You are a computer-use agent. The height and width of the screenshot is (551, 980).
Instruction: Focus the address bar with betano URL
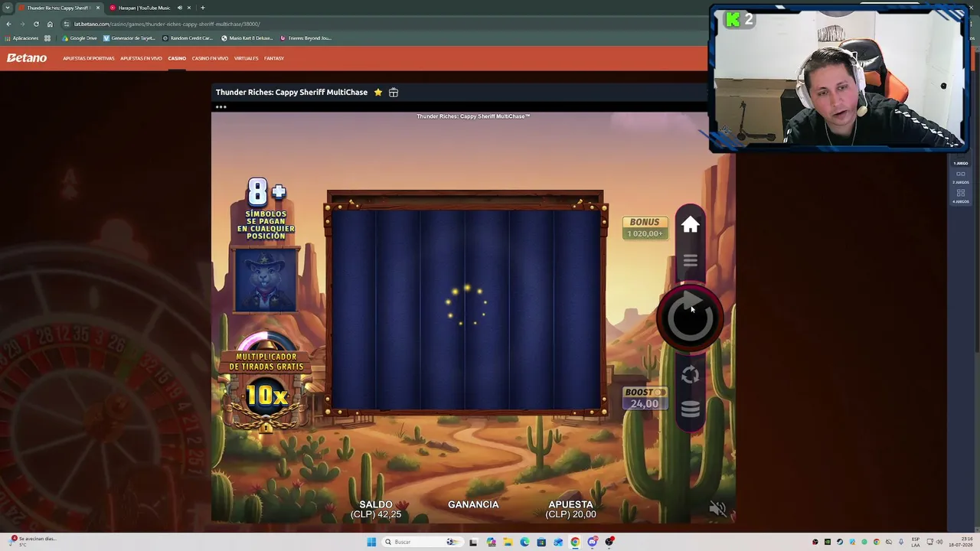point(167,24)
